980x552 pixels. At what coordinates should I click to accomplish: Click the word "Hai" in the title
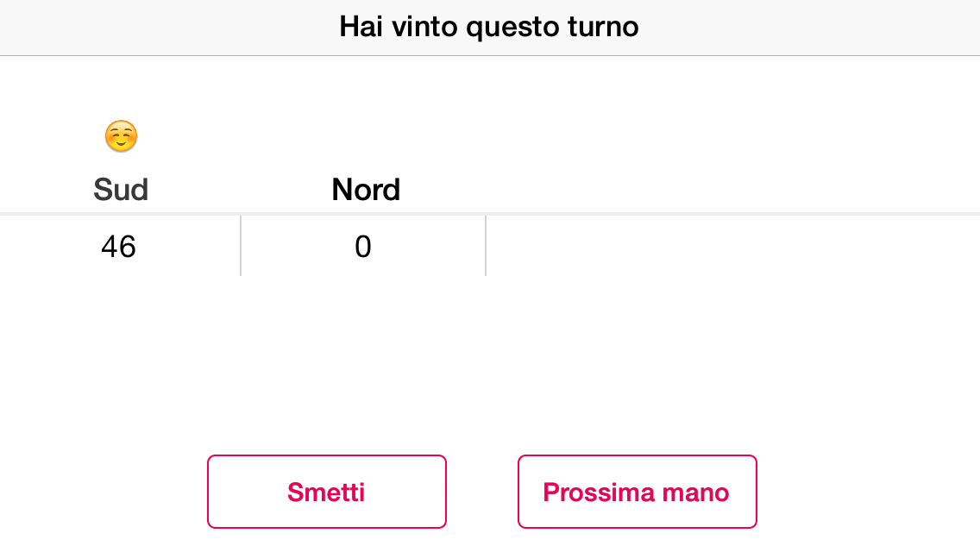pyautogui.click(x=361, y=27)
